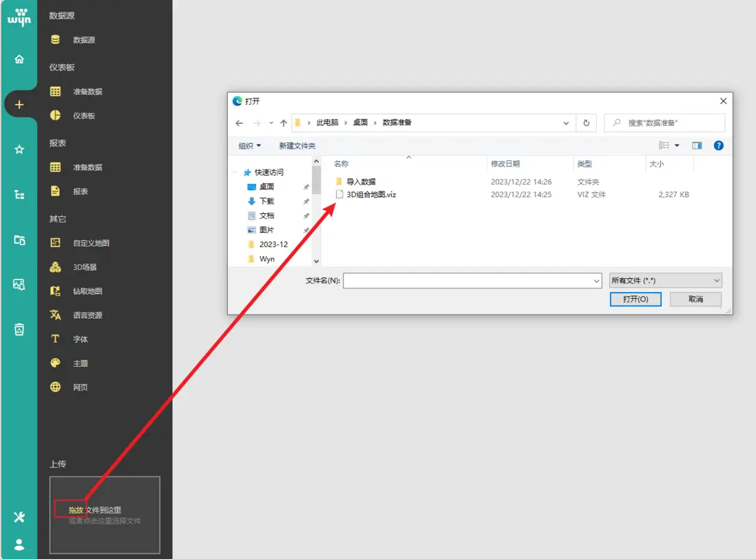
Task: Open the recent locations dropdown arrow
Action: [271, 123]
